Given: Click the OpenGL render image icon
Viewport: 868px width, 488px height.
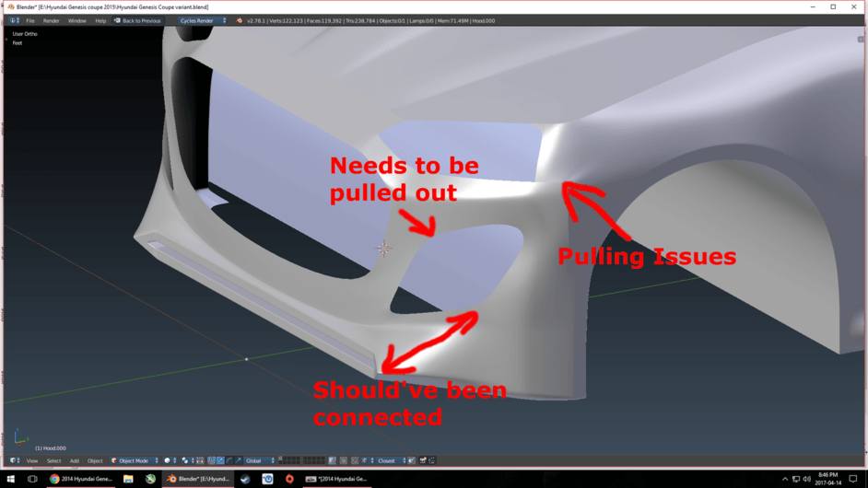Looking at the screenshot, I should [423, 460].
